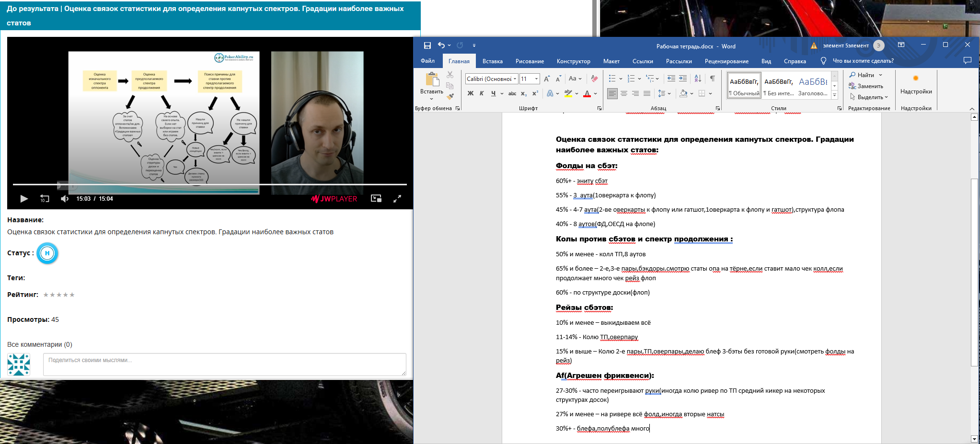
Task: Align text right
Action: (x=635, y=93)
